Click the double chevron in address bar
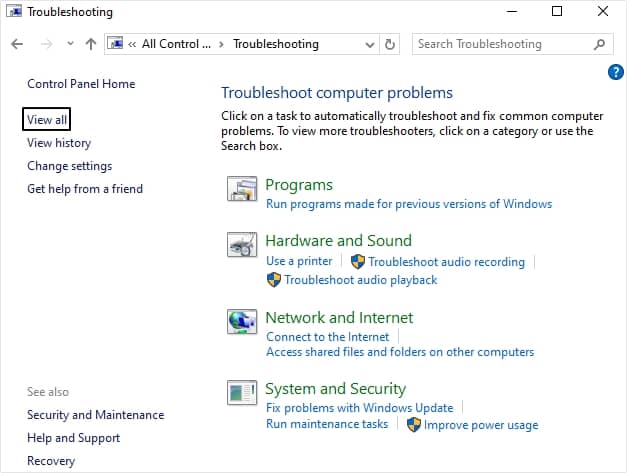Image resolution: width=627 pixels, height=473 pixels. click(x=132, y=44)
